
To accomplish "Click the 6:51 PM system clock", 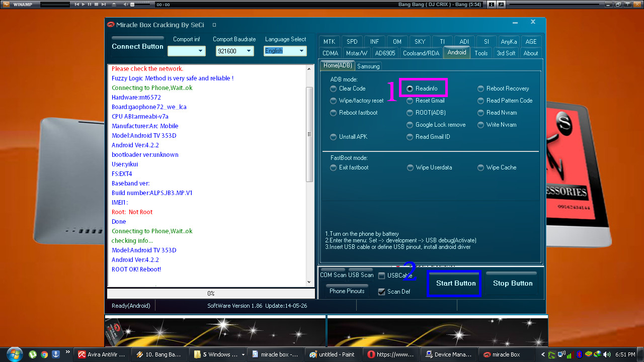I will pos(625,354).
